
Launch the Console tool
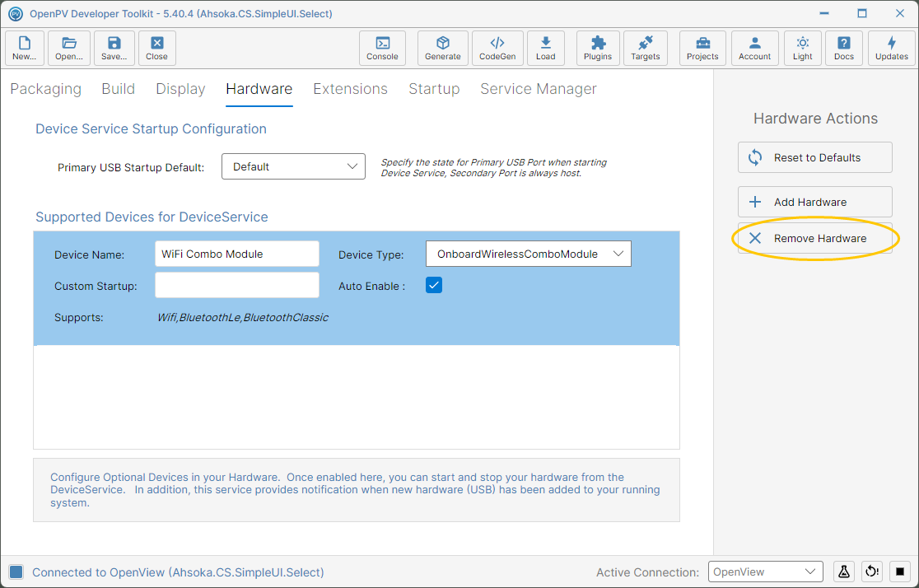tap(382, 48)
